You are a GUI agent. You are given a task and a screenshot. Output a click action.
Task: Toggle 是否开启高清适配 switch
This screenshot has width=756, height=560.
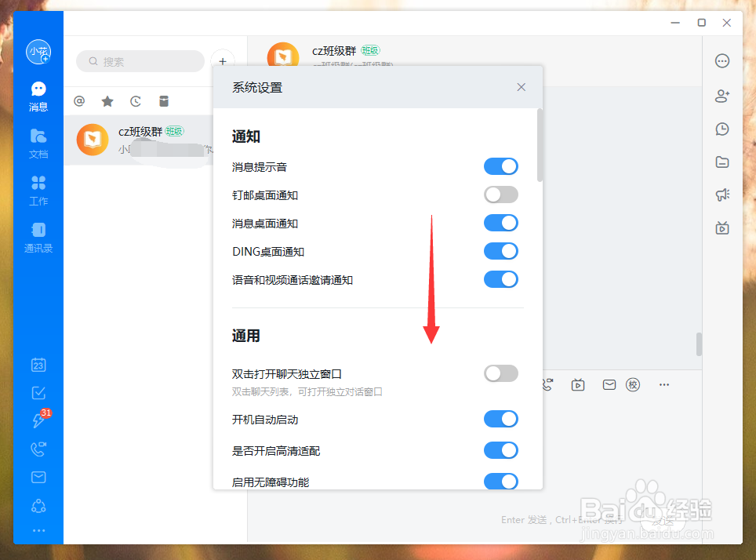coord(501,450)
